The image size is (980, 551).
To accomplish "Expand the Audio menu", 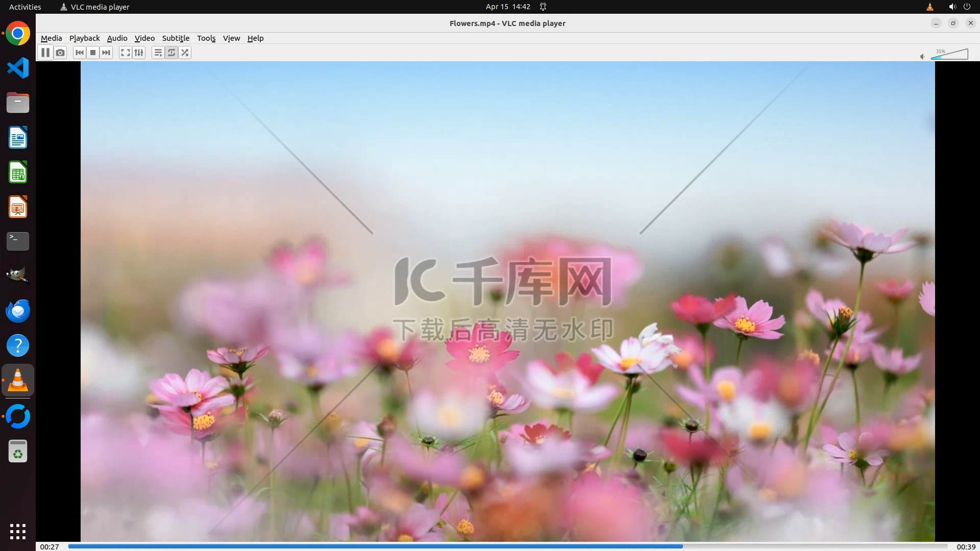I will [117, 38].
